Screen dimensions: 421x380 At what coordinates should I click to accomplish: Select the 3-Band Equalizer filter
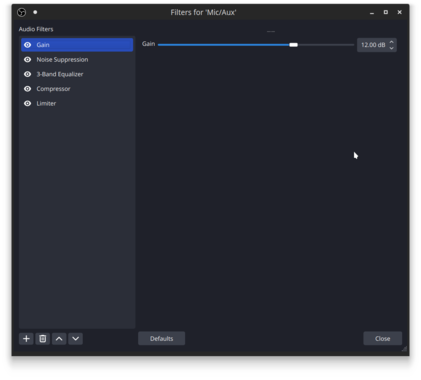tap(77, 74)
